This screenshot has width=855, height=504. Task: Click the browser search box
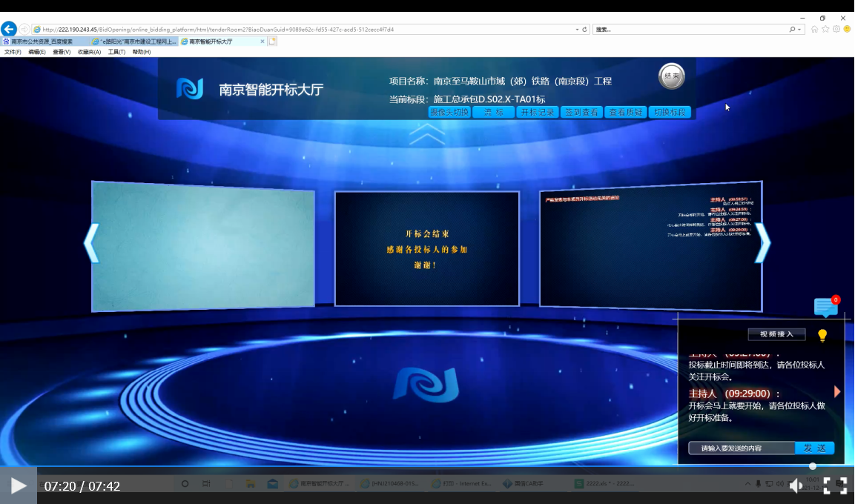(x=690, y=30)
